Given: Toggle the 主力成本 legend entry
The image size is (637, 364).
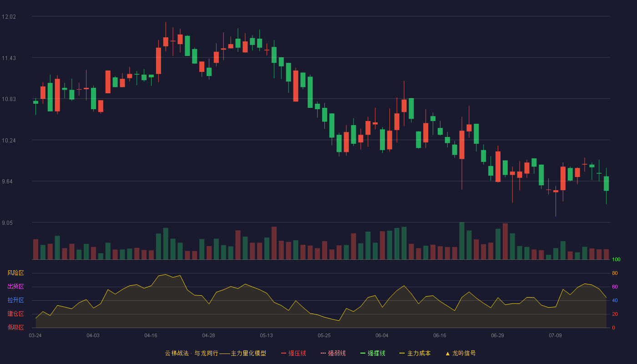Looking at the screenshot, I should pos(415,353).
